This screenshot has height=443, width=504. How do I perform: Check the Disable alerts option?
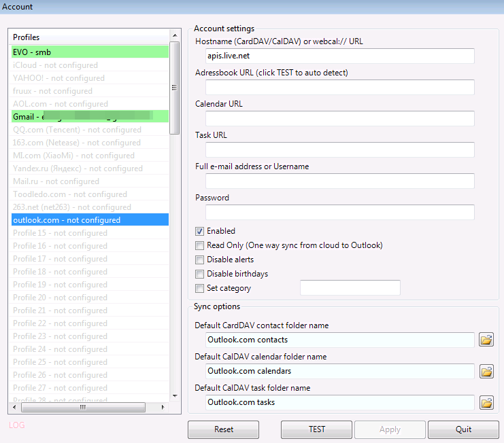pyautogui.click(x=199, y=260)
